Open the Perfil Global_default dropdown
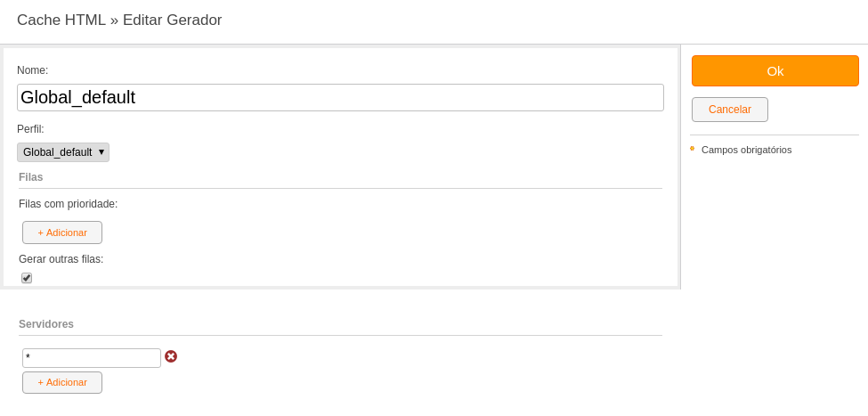 point(63,152)
